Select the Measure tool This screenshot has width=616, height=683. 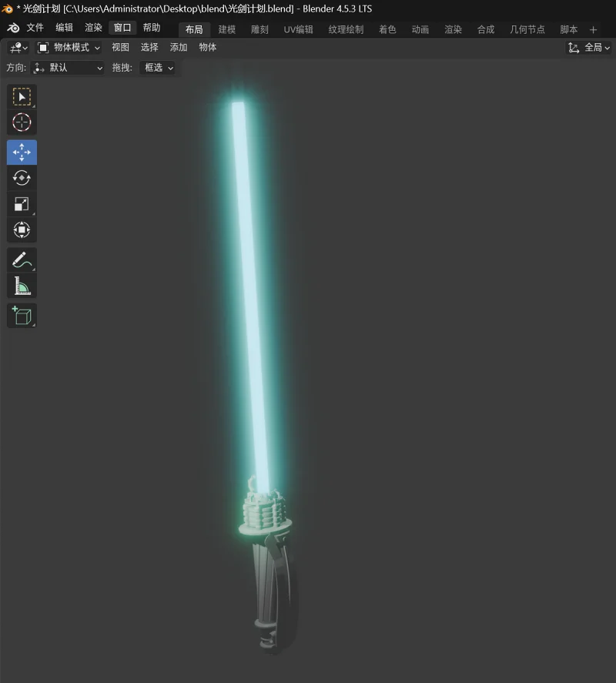(22, 286)
